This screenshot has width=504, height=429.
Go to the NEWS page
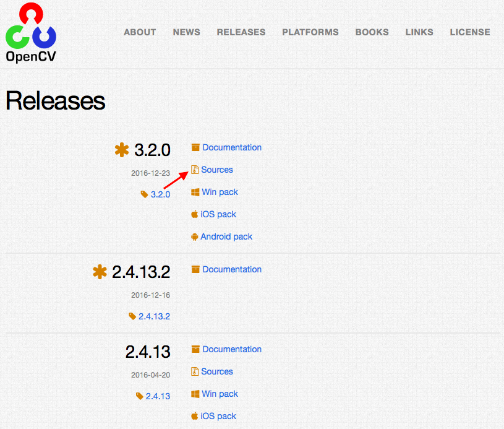pos(186,32)
